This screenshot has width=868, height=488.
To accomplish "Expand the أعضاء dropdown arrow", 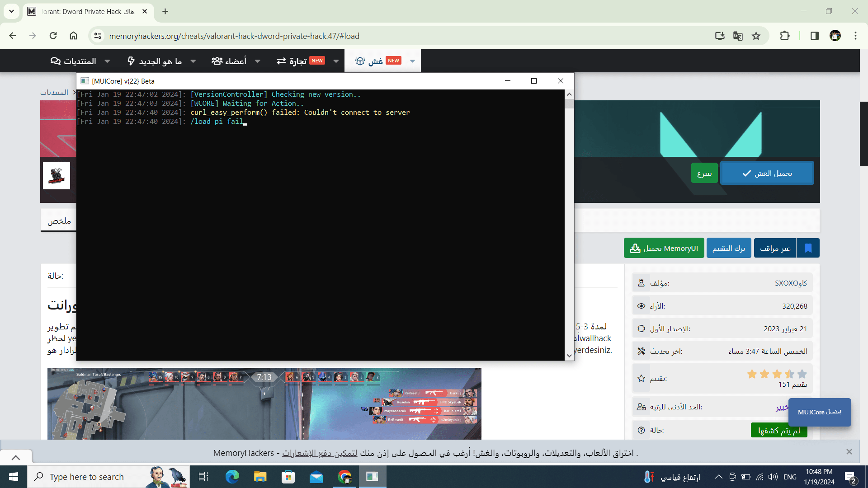I will (x=258, y=61).
